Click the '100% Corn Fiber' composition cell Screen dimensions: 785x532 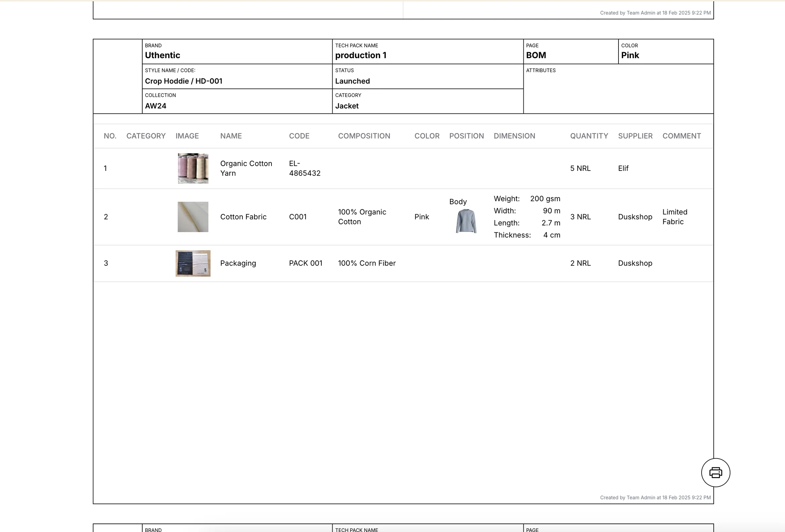pyautogui.click(x=367, y=263)
